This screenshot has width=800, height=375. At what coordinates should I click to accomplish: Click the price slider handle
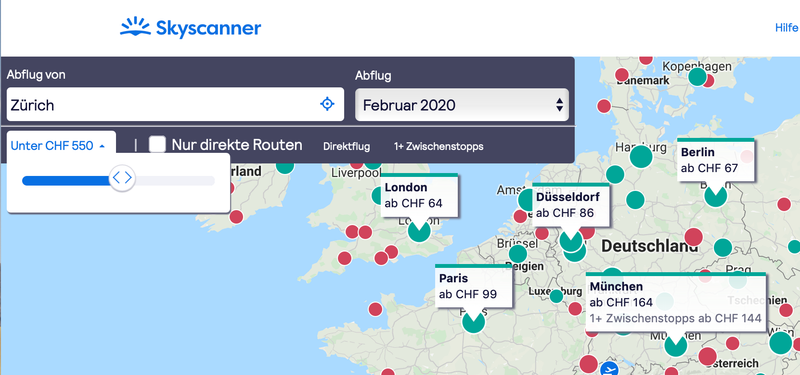pos(122,178)
